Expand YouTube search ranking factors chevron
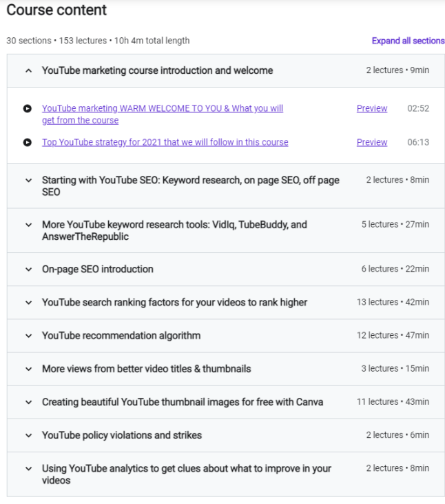The width and height of the screenshot is (445, 504). tap(28, 302)
